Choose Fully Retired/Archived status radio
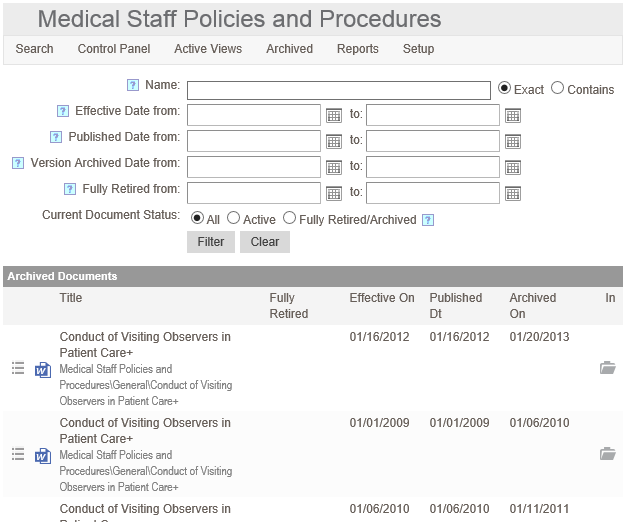Viewport: 628px width, 522px height. pyautogui.click(x=290, y=218)
